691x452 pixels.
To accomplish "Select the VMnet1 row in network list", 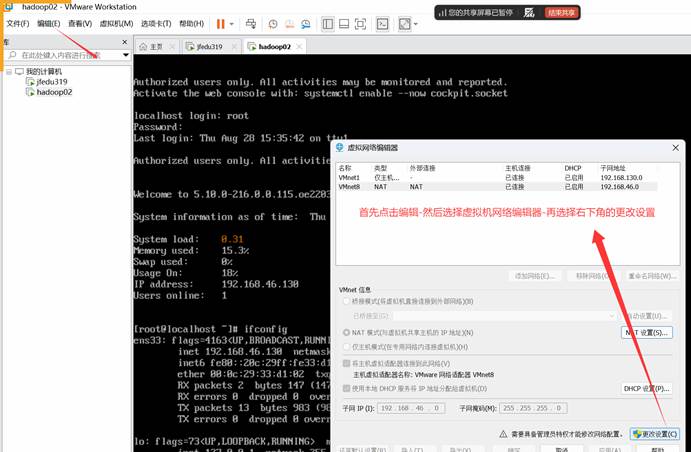I will click(x=497, y=178).
